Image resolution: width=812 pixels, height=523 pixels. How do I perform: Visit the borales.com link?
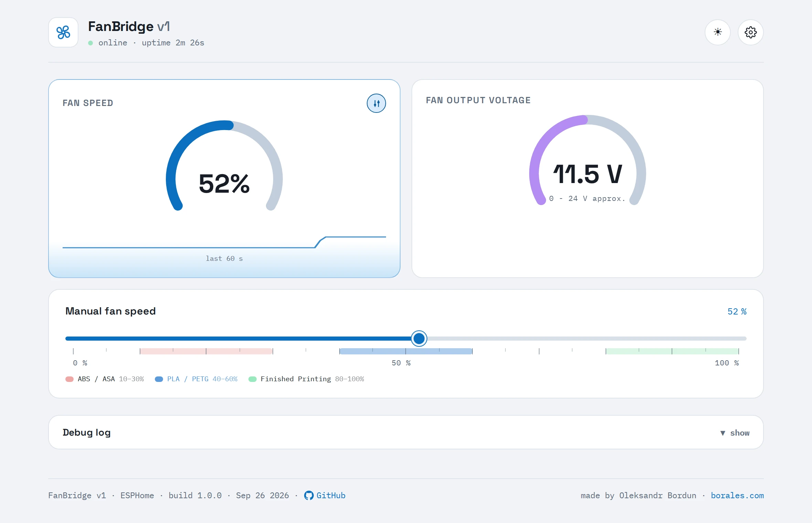click(x=737, y=495)
